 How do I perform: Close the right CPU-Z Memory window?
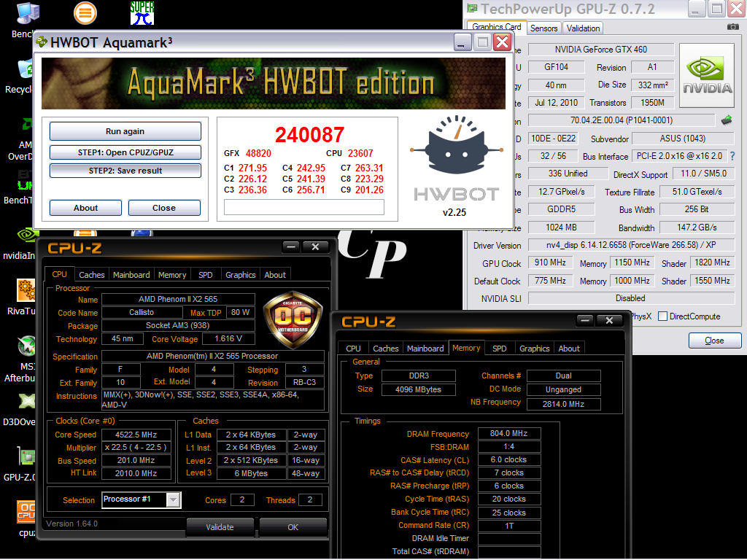click(x=609, y=320)
